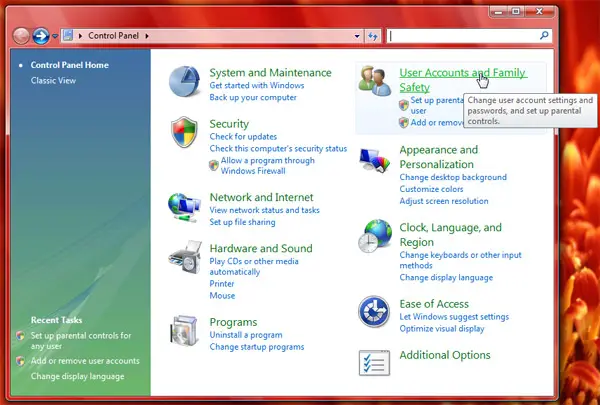Image resolution: width=600 pixels, height=405 pixels.
Task: Open Ease of Access heading
Action: (434, 304)
